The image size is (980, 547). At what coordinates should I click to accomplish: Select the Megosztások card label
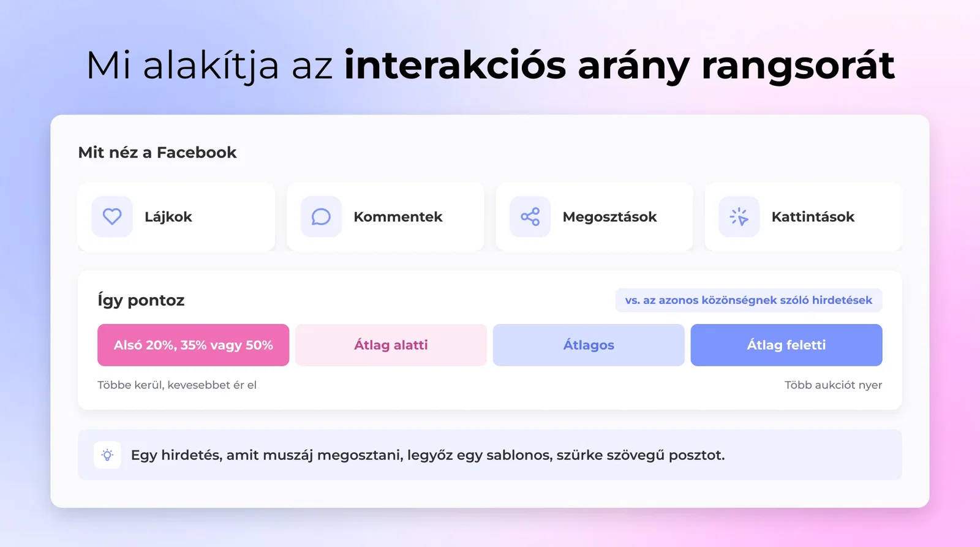pos(609,217)
